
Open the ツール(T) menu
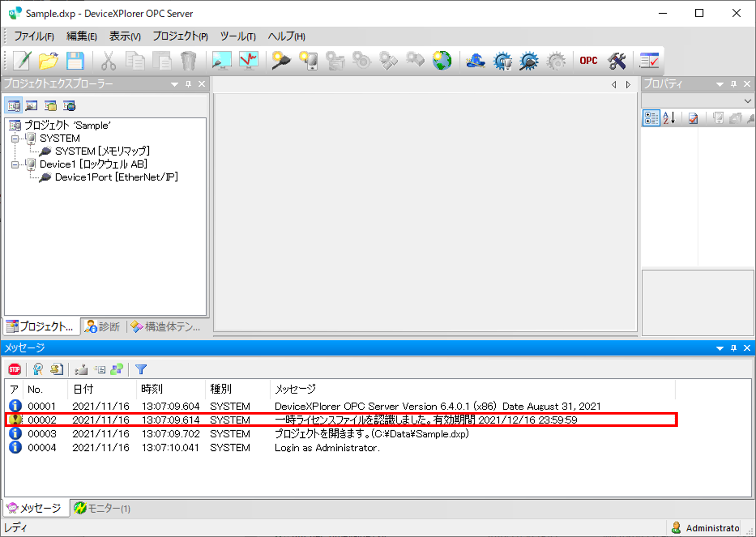pos(237,36)
